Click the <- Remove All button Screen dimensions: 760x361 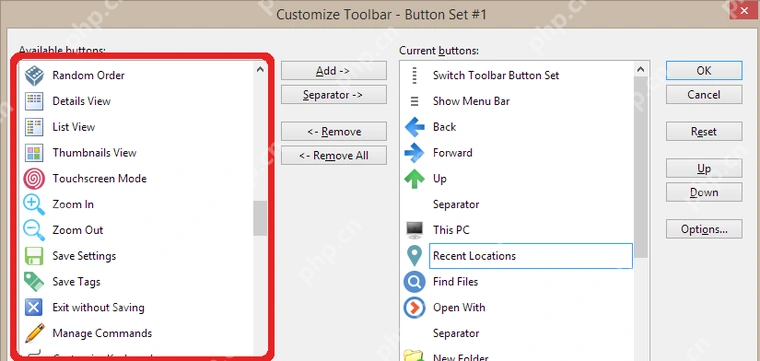(x=333, y=156)
